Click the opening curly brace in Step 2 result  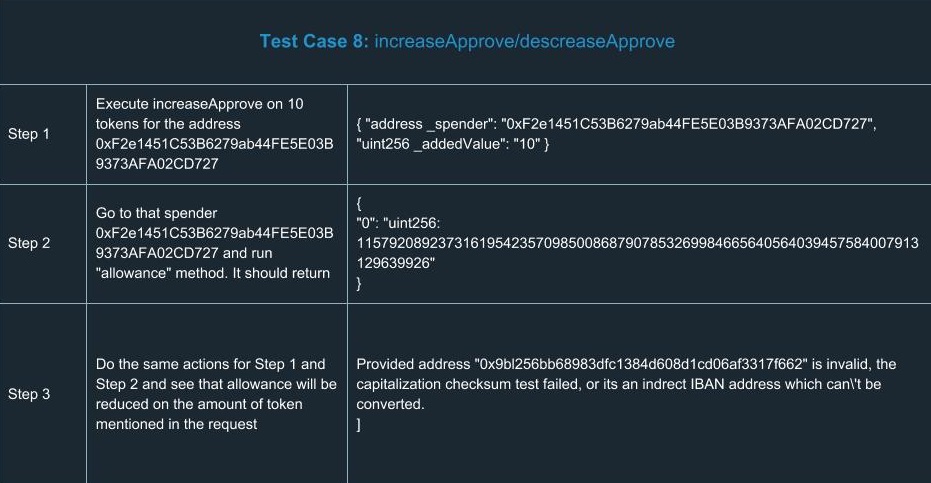[360, 201]
